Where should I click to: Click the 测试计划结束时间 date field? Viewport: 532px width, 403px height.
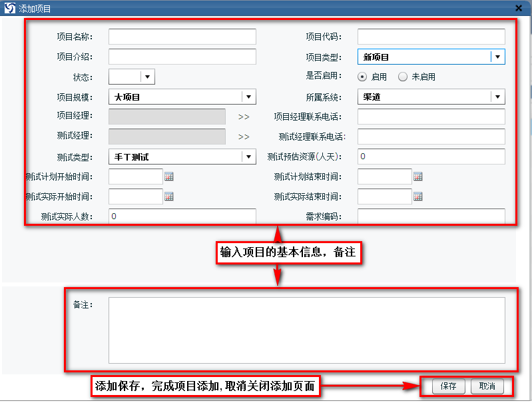(385, 177)
